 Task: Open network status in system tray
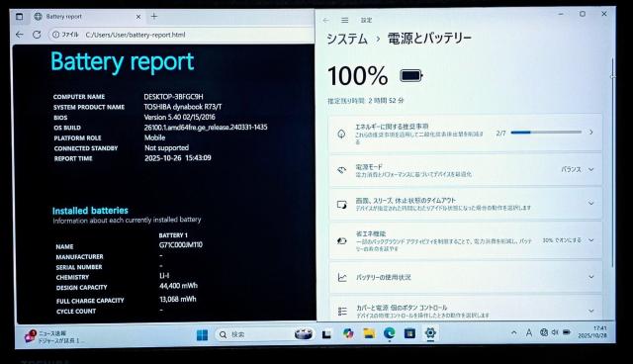544,332
